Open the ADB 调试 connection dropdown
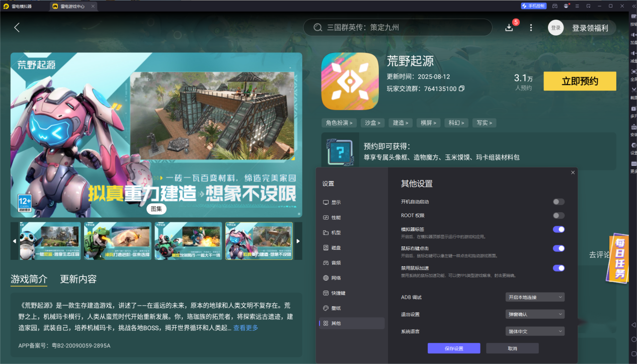 tap(535, 297)
